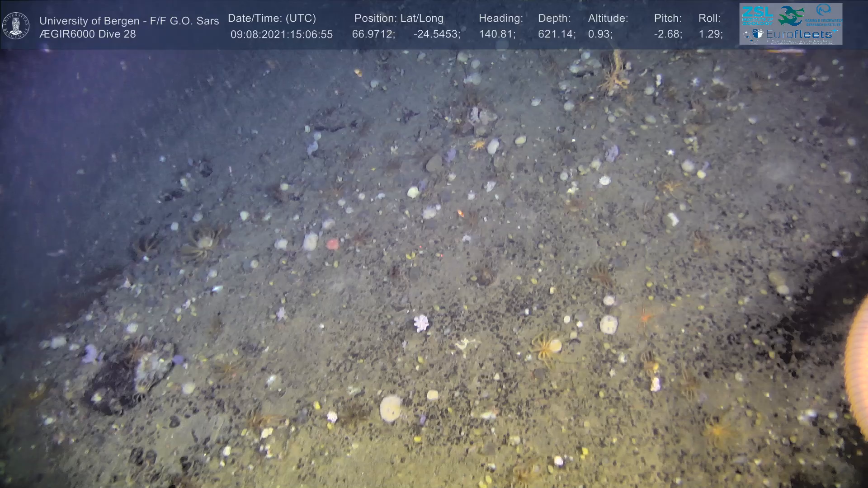The height and width of the screenshot is (488, 868).
Task: Click the timestamp 09:08:2021:15:06:55
Action: click(281, 34)
